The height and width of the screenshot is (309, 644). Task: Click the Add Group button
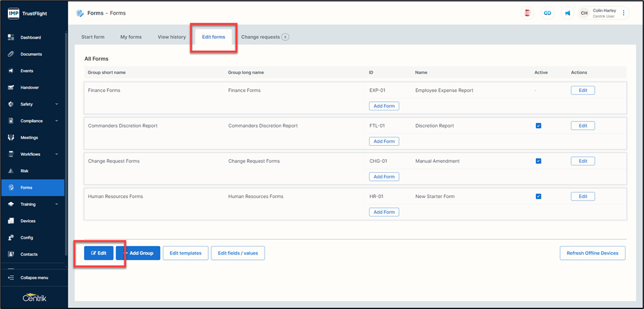138,253
